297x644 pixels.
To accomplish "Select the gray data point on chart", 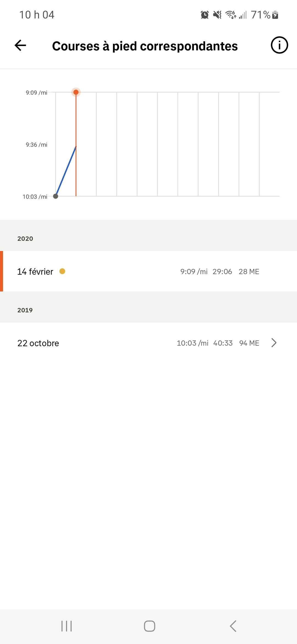I will click(x=56, y=196).
